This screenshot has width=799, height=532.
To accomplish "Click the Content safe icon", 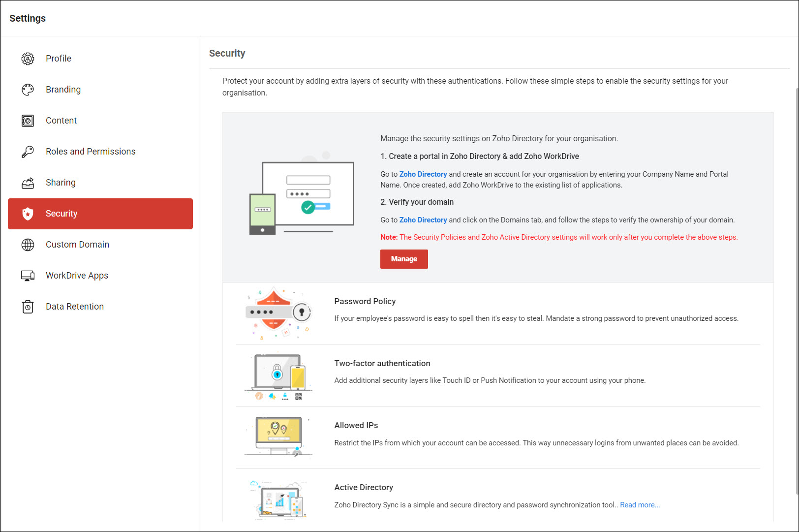I will click(28, 121).
